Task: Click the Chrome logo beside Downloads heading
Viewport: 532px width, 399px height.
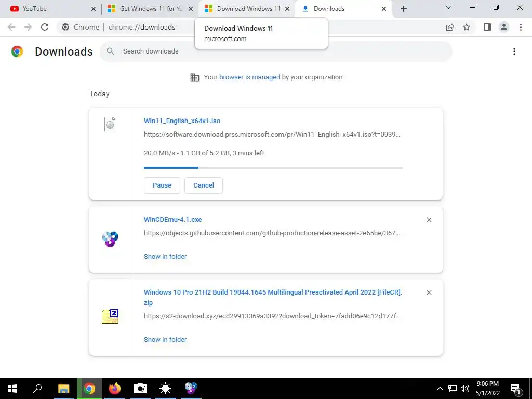Action: [x=17, y=51]
